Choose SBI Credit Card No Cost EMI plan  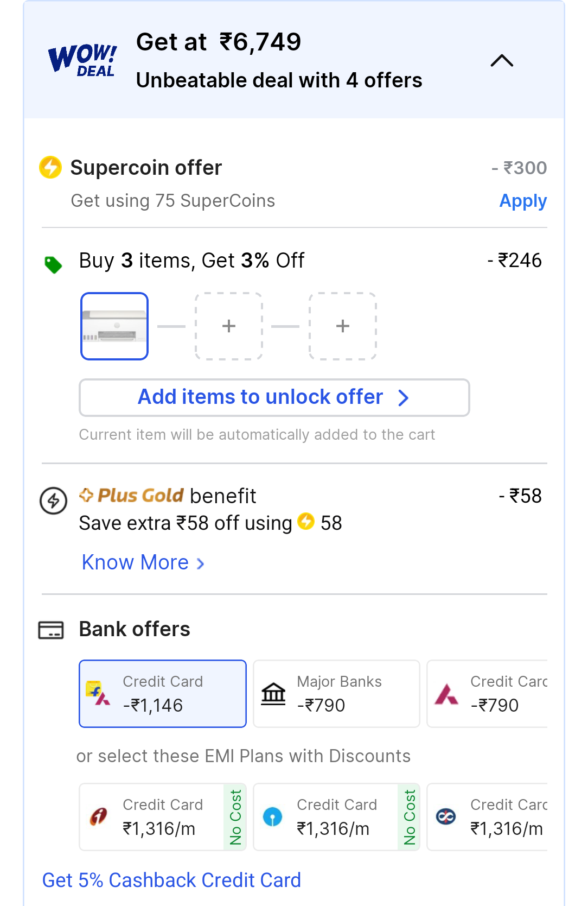(x=336, y=817)
